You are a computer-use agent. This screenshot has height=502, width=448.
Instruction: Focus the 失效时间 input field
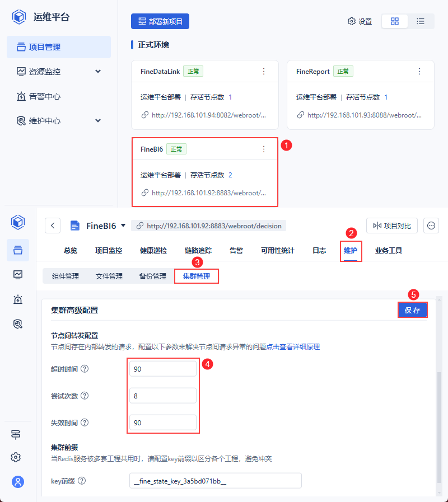163,423
